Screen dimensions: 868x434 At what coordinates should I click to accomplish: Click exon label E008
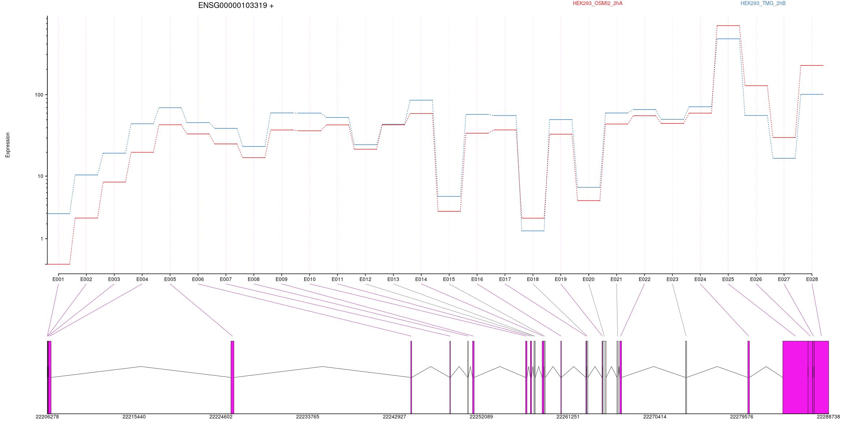click(254, 279)
